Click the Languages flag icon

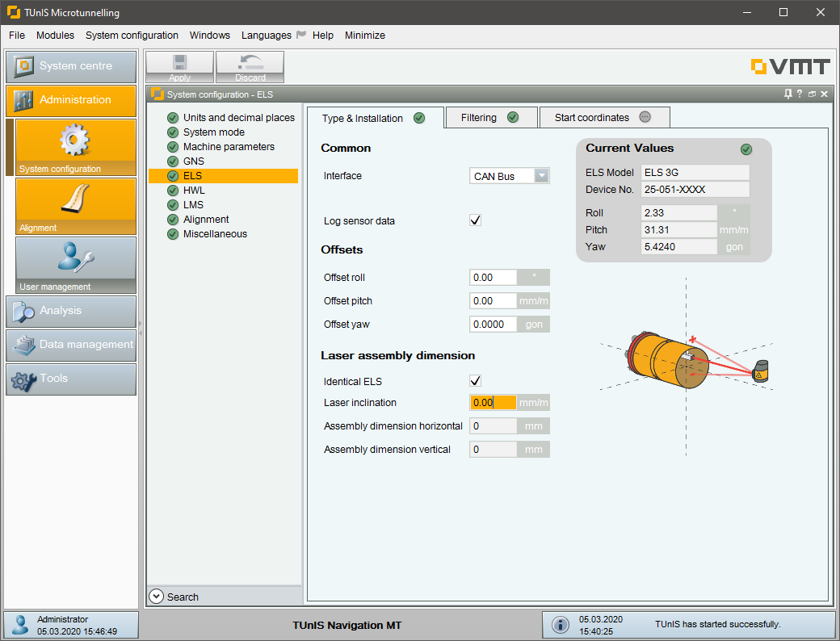point(301,35)
